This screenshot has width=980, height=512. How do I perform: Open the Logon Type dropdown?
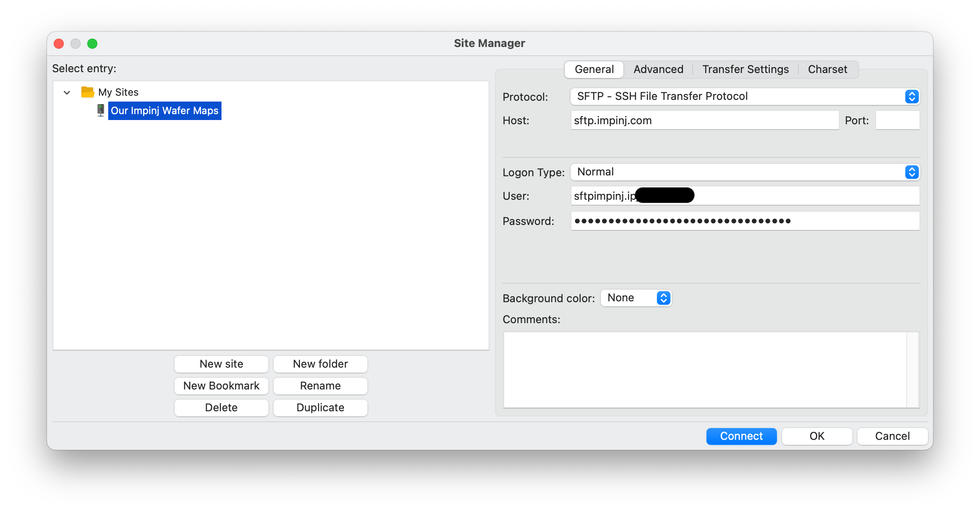pyautogui.click(x=745, y=172)
